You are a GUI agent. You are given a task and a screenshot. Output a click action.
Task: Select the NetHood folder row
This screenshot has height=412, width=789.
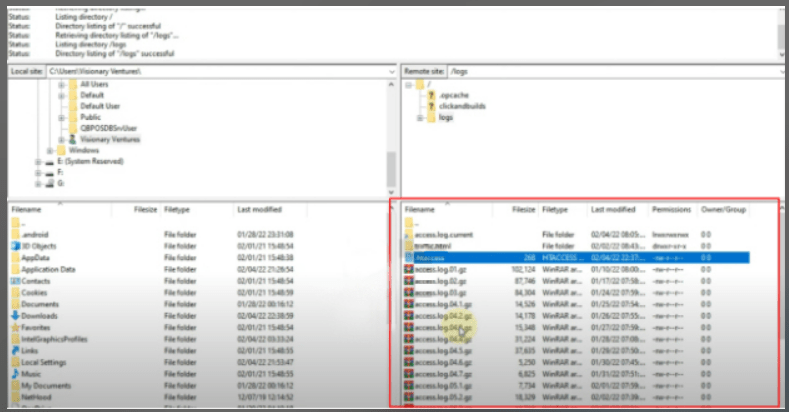coord(196,397)
